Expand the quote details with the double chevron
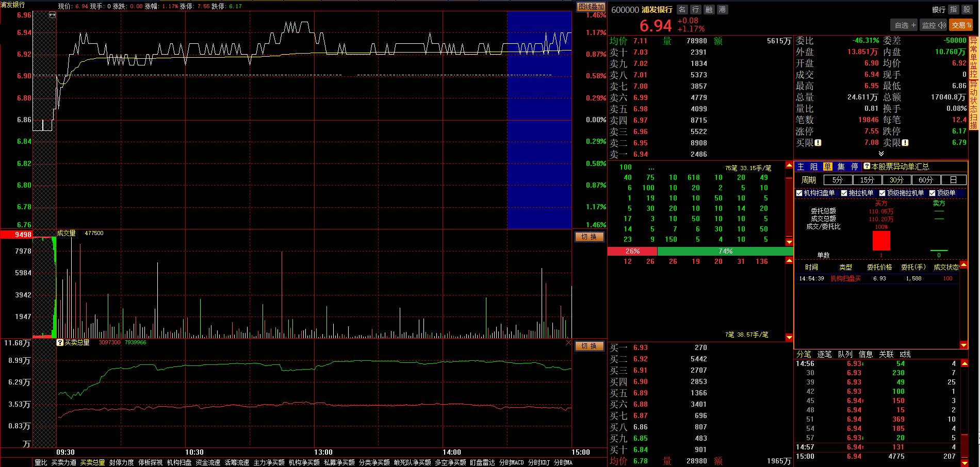980x467 pixels. point(881,154)
